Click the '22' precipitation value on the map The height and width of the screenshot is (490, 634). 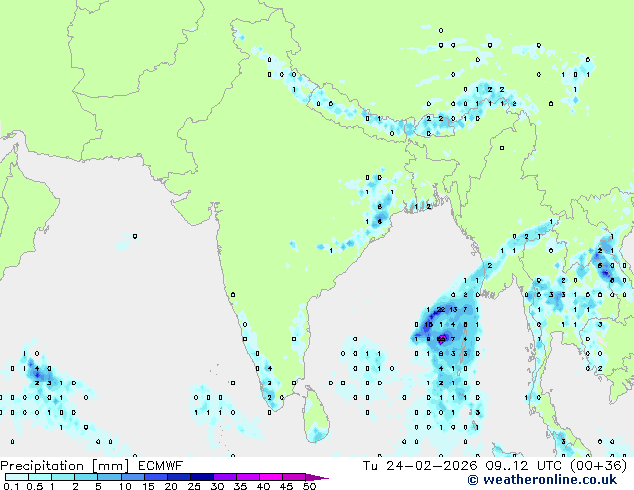click(x=441, y=310)
